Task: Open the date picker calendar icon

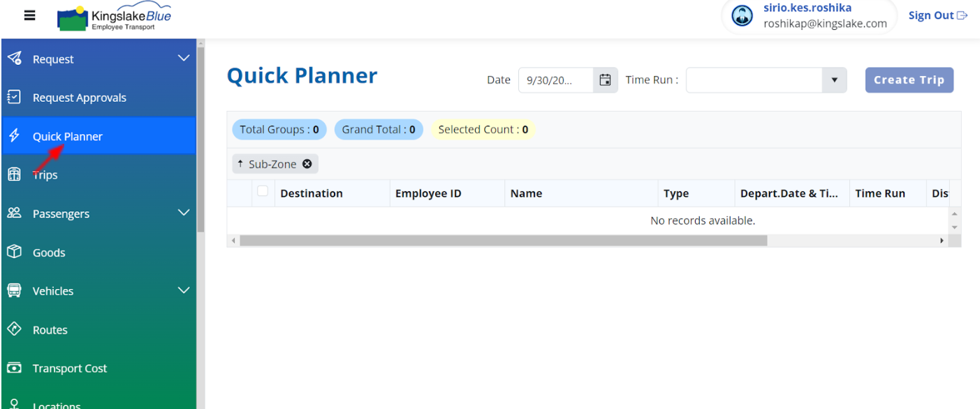Action: pyautogui.click(x=606, y=80)
